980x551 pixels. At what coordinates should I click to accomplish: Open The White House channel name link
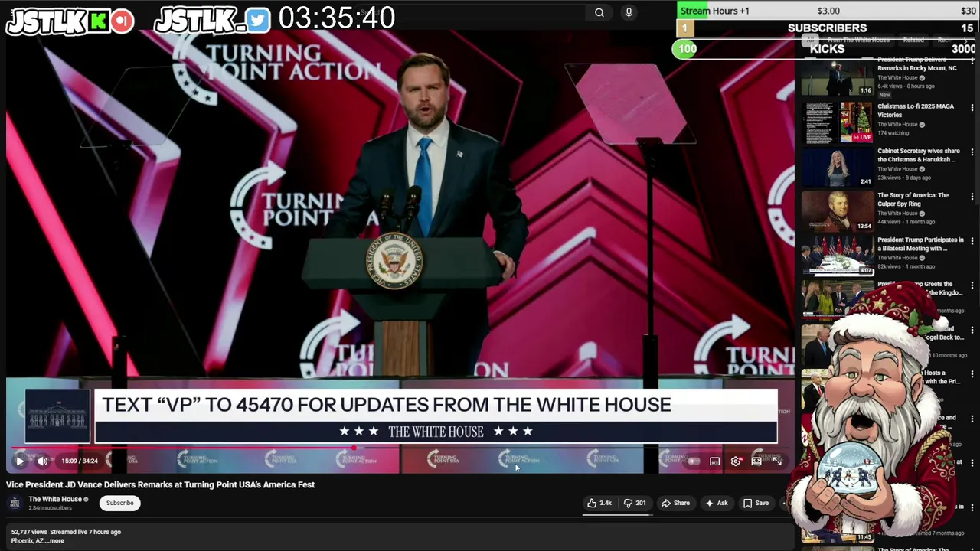(x=55, y=499)
